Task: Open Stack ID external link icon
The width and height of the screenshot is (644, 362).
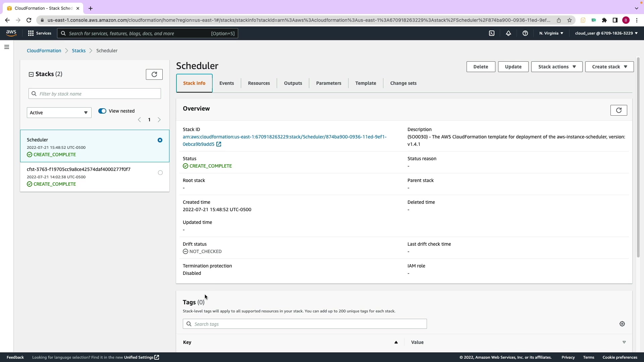Action: (219, 144)
